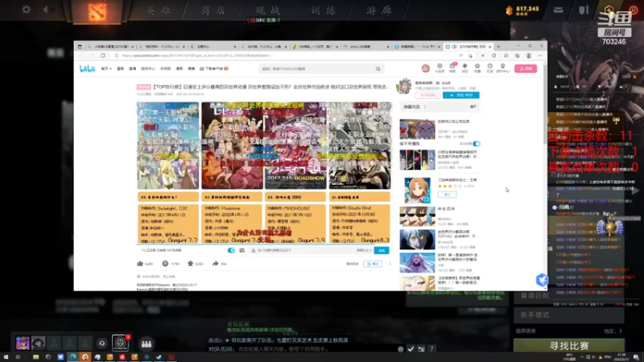644x362 pixels.
Task: Click the Dota 2 logo home button
Action: click(x=97, y=12)
